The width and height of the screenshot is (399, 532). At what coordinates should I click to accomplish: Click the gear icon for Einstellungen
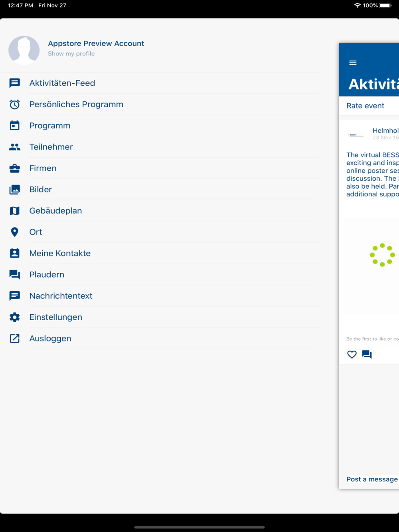[15, 317]
